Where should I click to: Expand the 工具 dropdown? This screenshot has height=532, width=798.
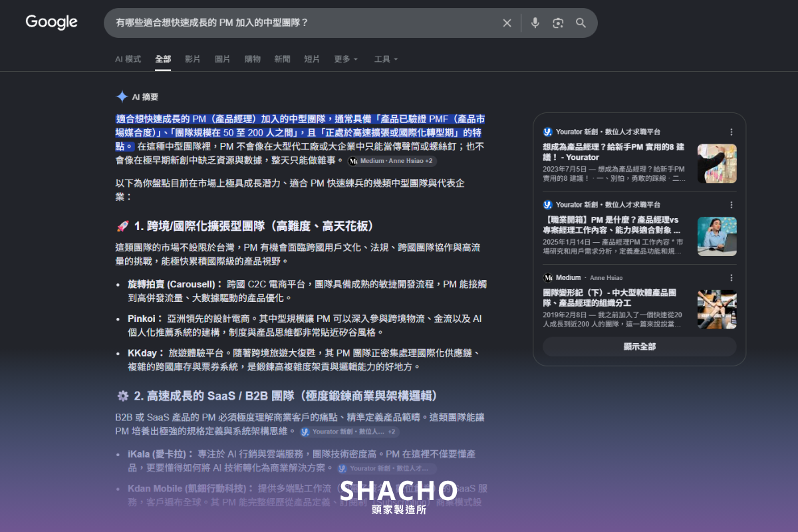[x=386, y=59]
